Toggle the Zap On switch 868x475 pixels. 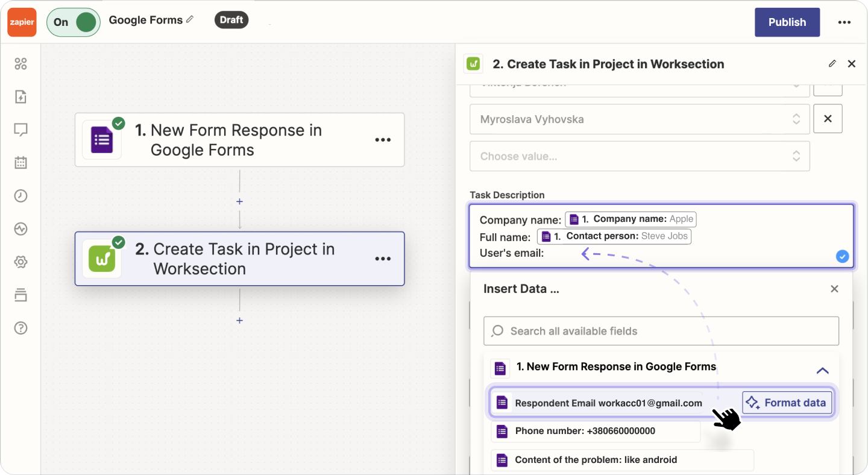click(x=74, y=22)
